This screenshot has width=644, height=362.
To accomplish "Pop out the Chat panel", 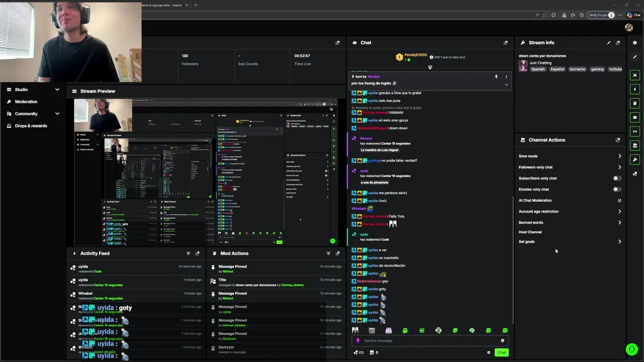I will coord(506,43).
